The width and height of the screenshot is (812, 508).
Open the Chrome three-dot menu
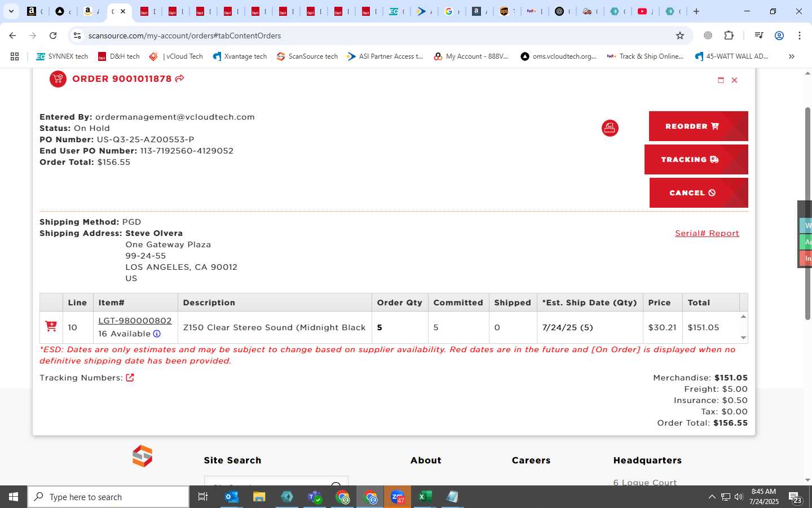point(800,36)
